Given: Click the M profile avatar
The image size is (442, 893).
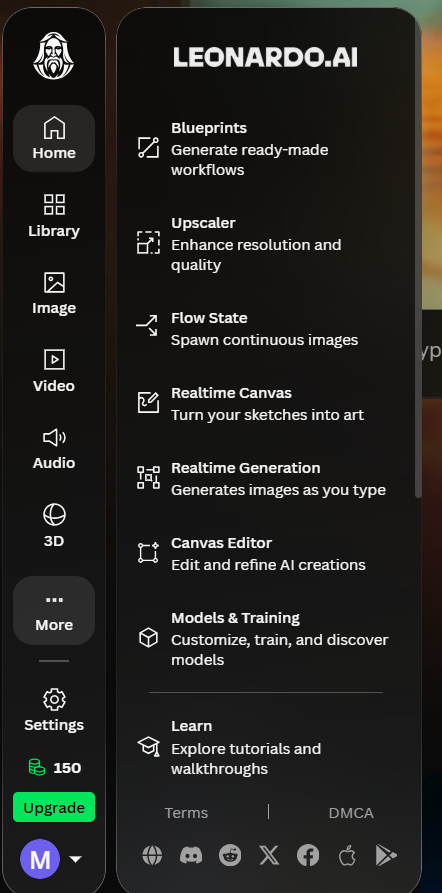Looking at the screenshot, I should click(x=40, y=859).
